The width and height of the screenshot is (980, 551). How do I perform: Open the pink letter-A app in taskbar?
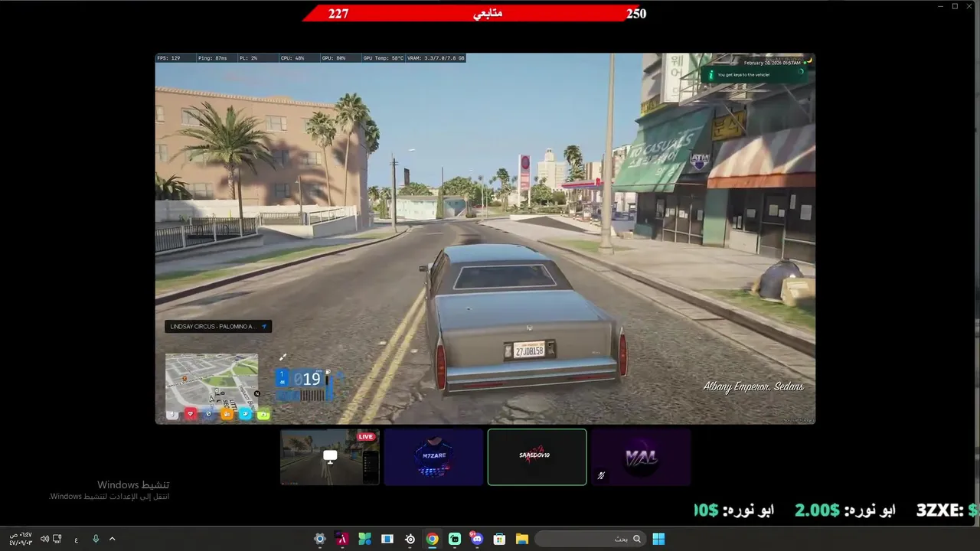342,539
